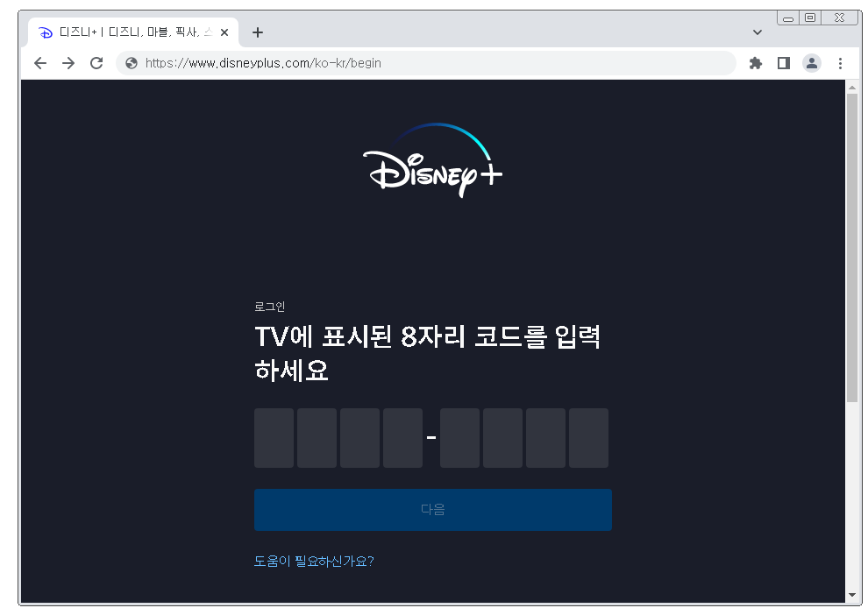Reload the Disney+ page

click(x=96, y=63)
